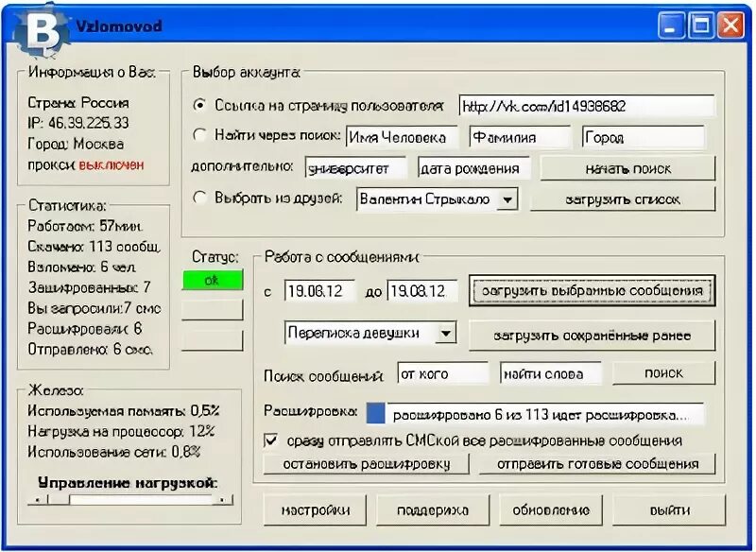Toggle the send decrypted messages by SMS checkbox
This screenshot has width=756, height=552.
[x=271, y=440]
